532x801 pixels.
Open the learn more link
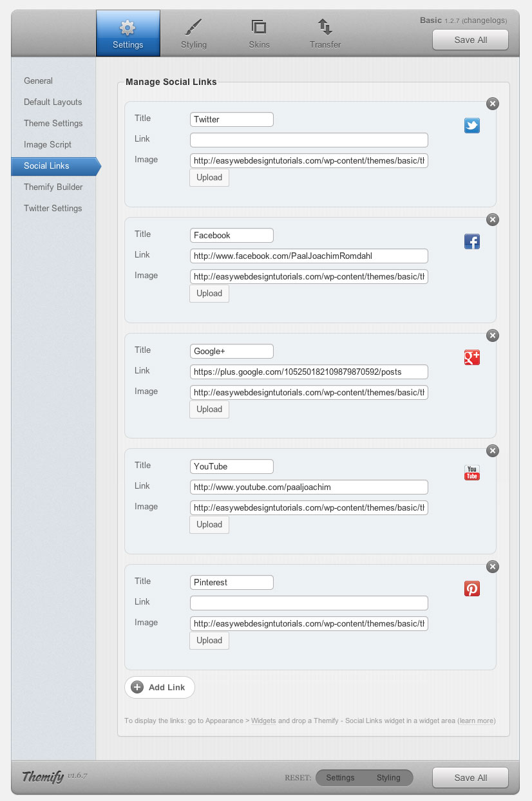[x=477, y=721]
